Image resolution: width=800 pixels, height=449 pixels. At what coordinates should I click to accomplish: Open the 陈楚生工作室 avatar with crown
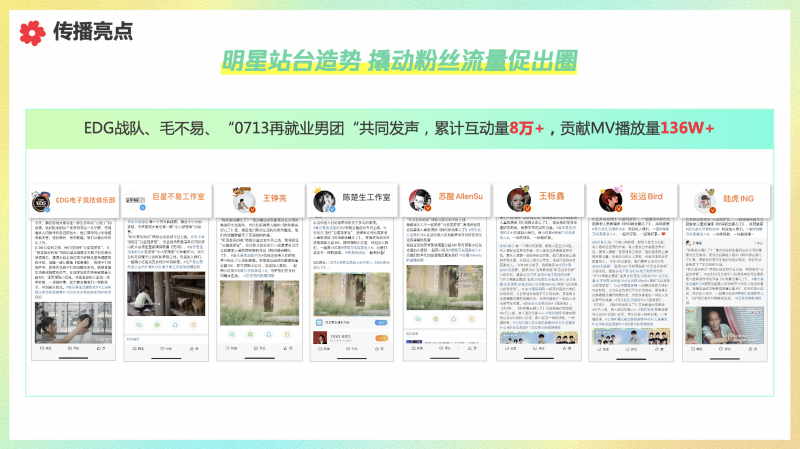pos(324,201)
